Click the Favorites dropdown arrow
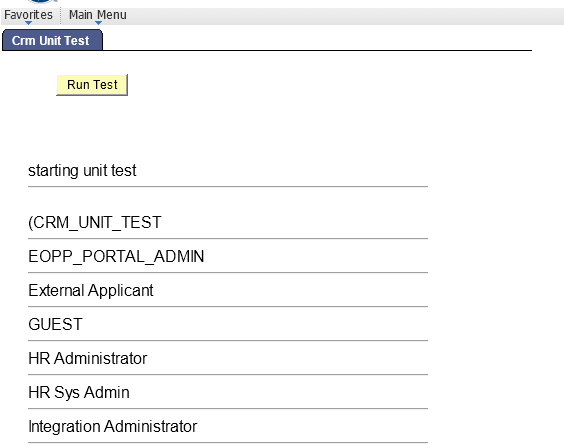564x447 pixels. (x=28, y=23)
